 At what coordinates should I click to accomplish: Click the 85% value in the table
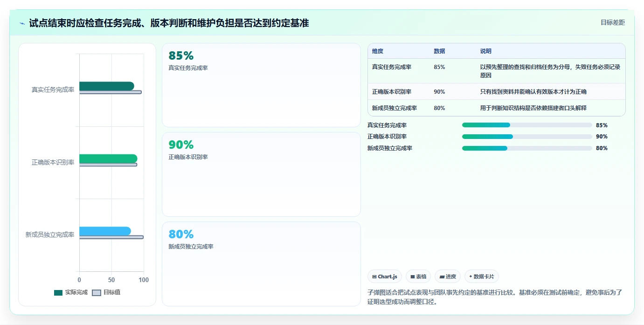click(439, 67)
